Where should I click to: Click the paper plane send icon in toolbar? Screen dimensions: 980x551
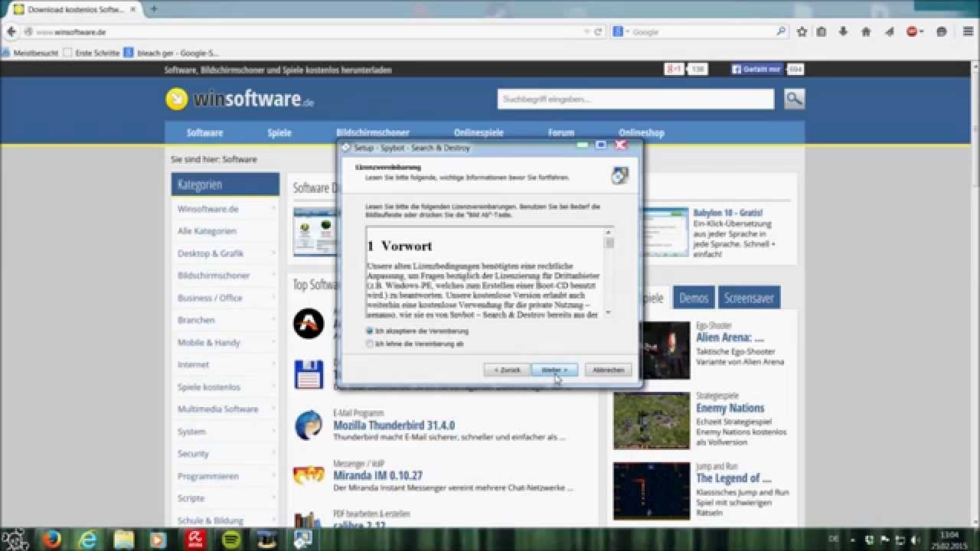click(889, 32)
